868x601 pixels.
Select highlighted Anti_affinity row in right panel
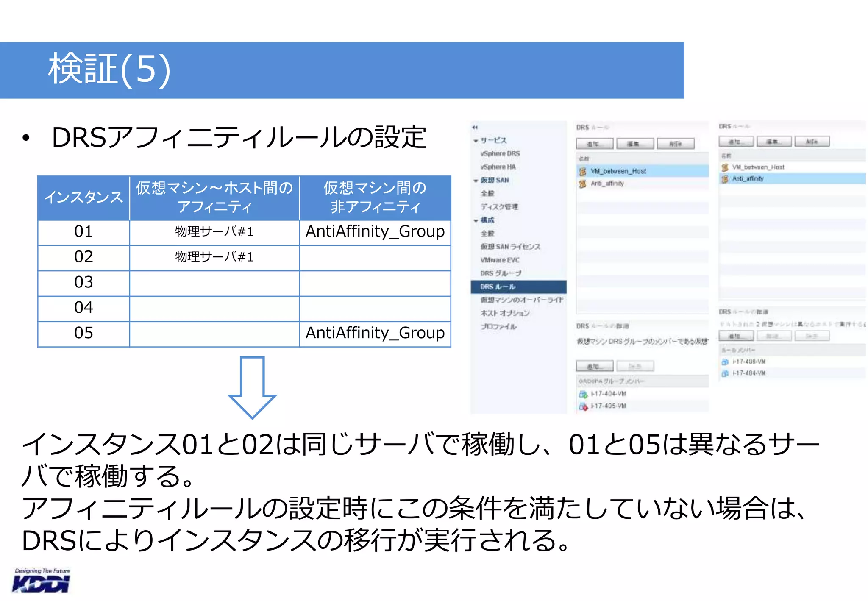point(793,179)
